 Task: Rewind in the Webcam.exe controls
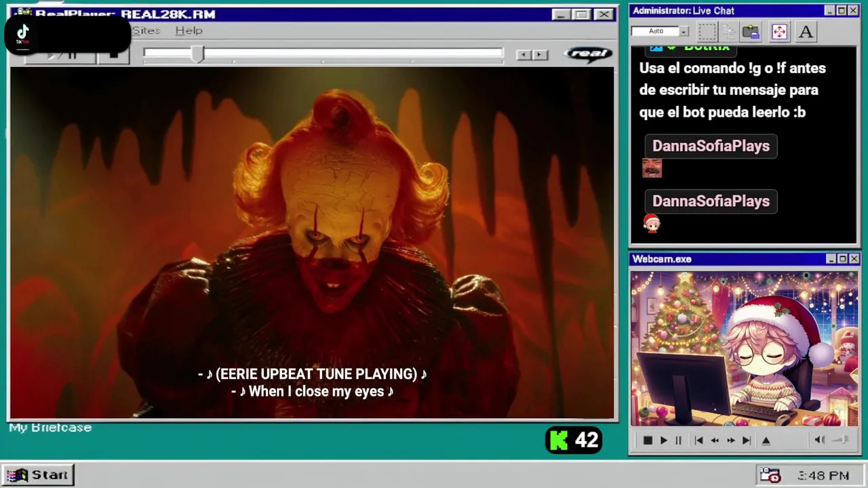pyautogui.click(x=715, y=441)
